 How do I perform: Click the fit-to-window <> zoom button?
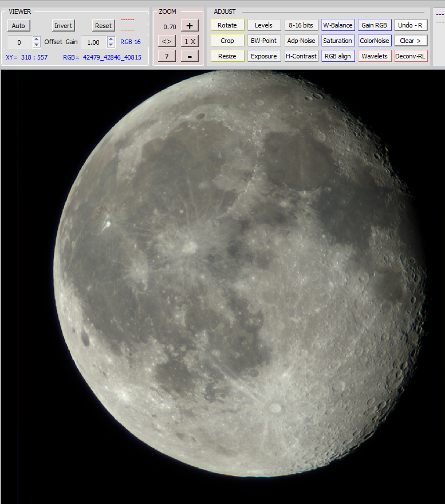167,41
